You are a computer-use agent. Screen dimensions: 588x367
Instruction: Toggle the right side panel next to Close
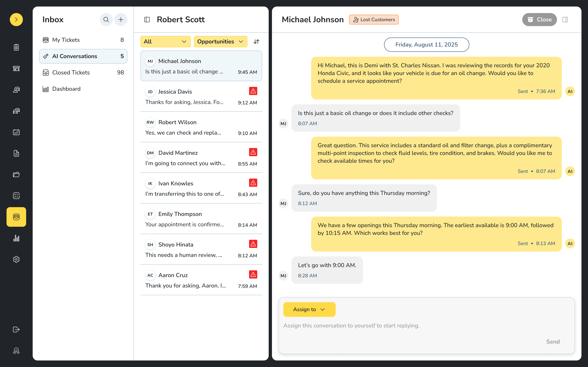565,19
